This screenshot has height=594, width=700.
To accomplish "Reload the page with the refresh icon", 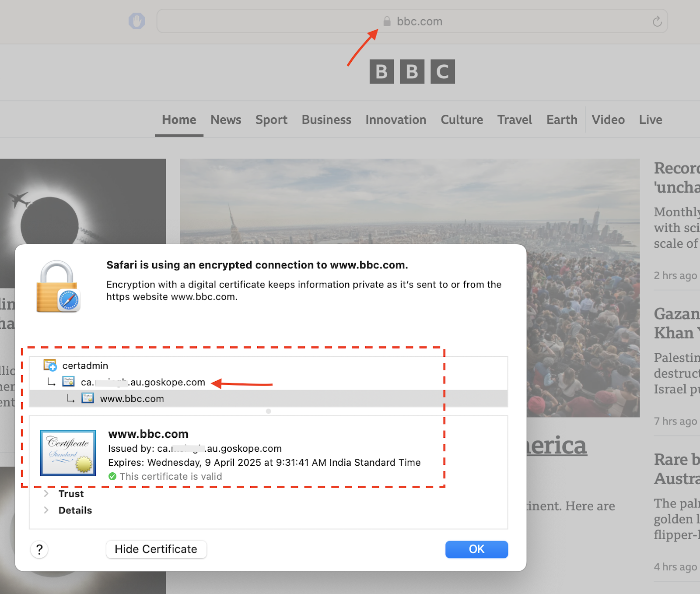I will point(657,21).
